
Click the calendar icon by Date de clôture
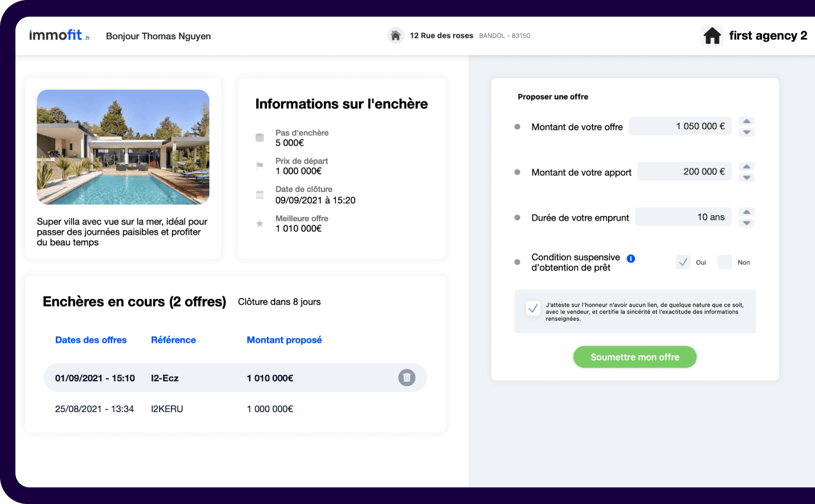[259, 194]
